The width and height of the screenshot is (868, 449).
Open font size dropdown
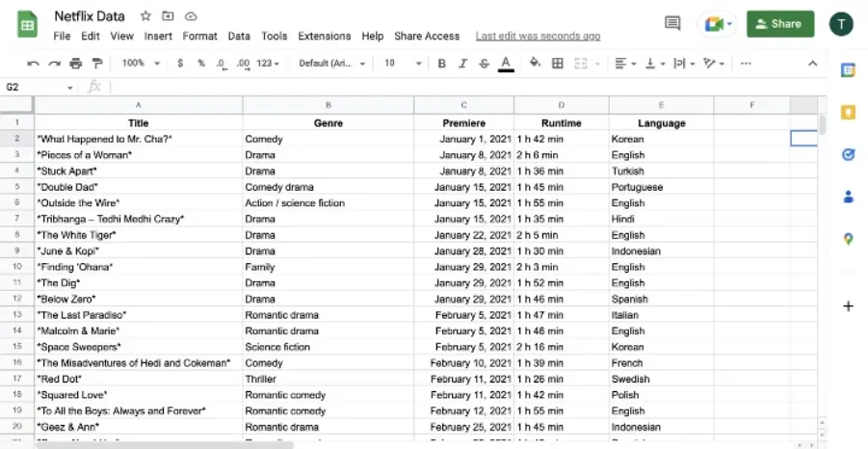pyautogui.click(x=403, y=64)
